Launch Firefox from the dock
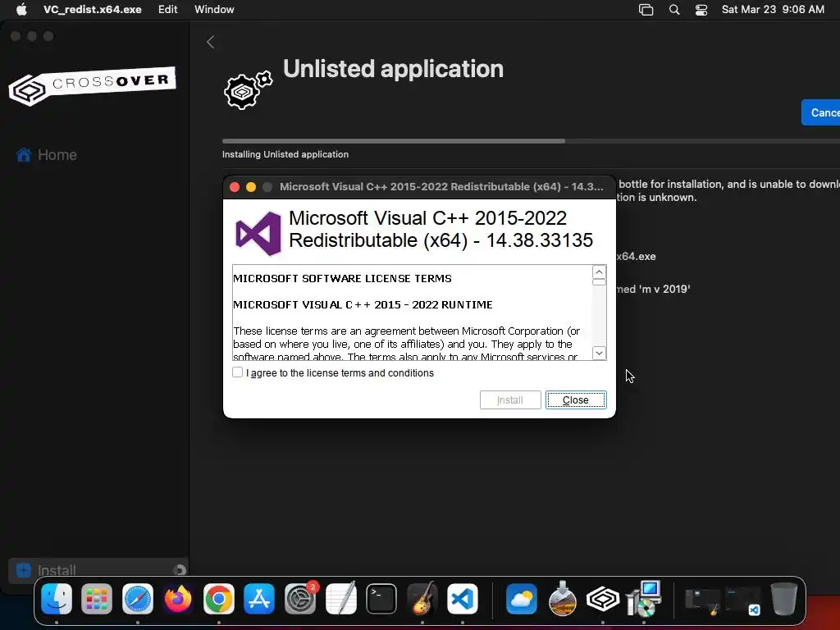Image resolution: width=840 pixels, height=630 pixels. pos(178,599)
